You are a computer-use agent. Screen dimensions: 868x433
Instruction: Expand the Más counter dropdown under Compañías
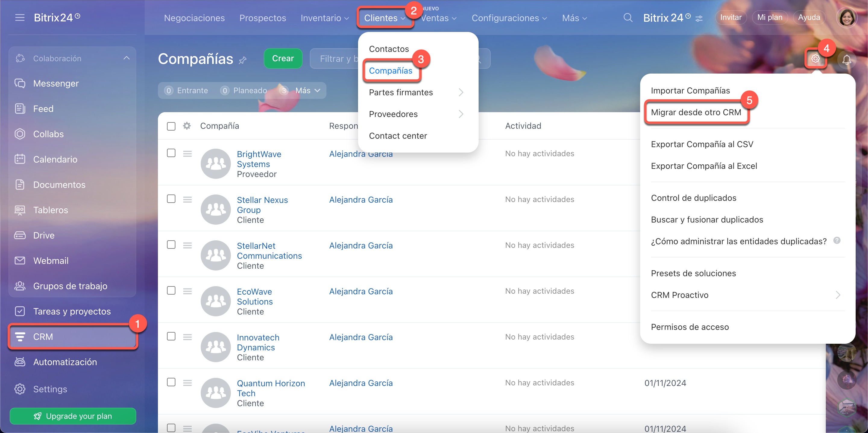307,90
